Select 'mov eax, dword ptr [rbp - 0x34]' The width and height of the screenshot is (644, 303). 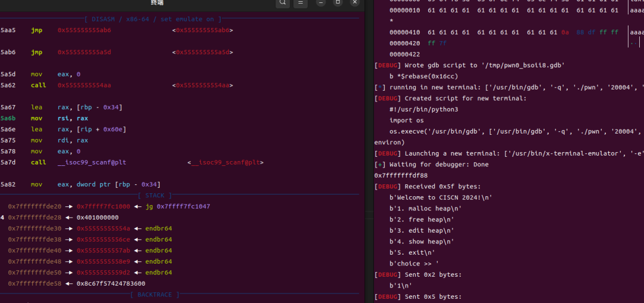pos(95,184)
